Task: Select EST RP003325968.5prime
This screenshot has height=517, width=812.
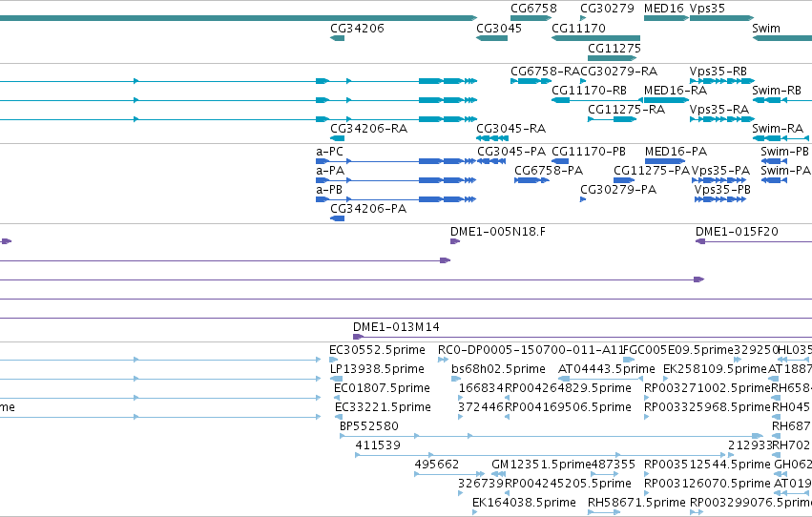Action: [x=647, y=417]
